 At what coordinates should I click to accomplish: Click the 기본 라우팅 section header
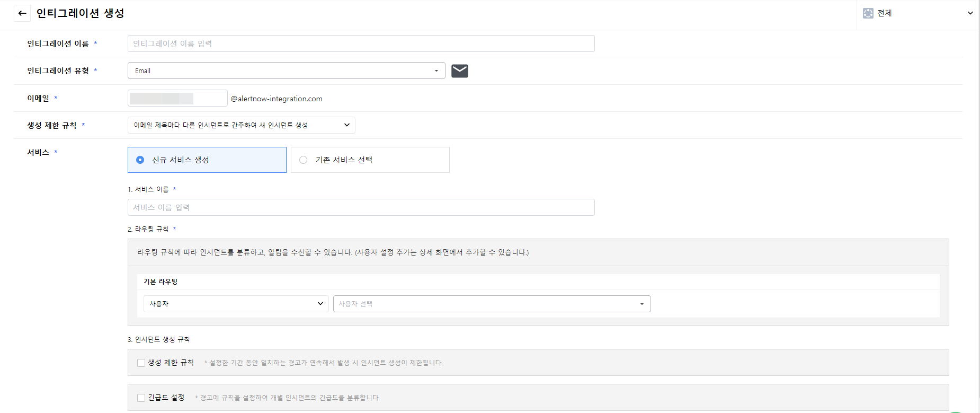tap(161, 282)
